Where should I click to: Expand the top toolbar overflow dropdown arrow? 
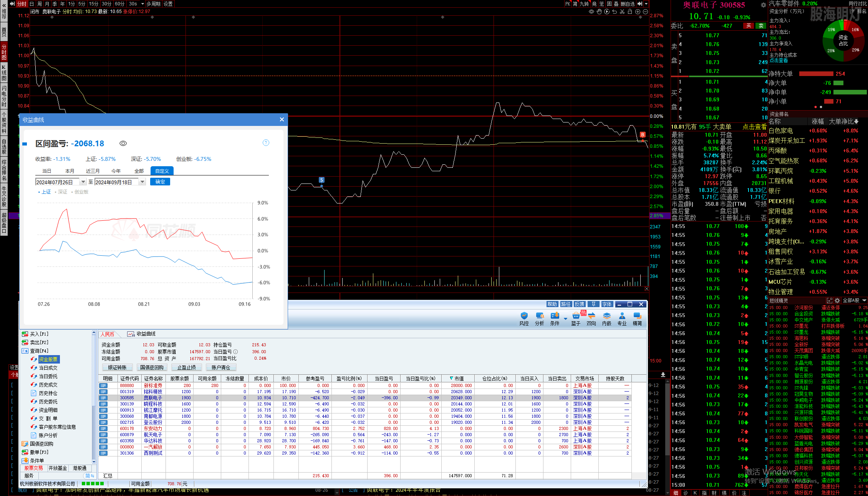point(646,4)
